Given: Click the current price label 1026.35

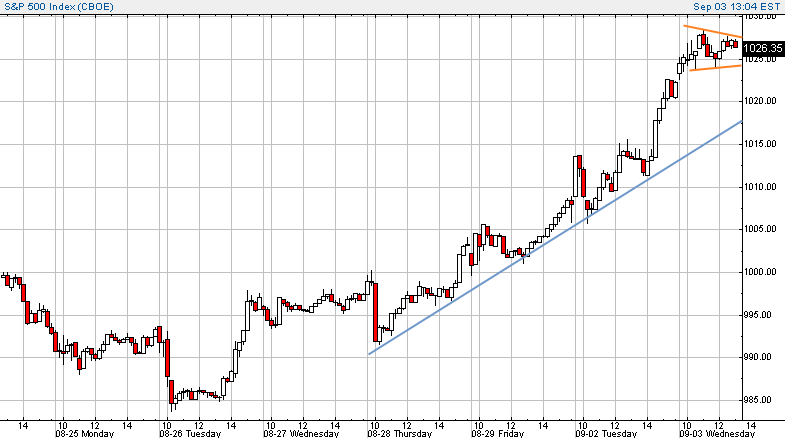Looking at the screenshot, I should click(x=763, y=48).
